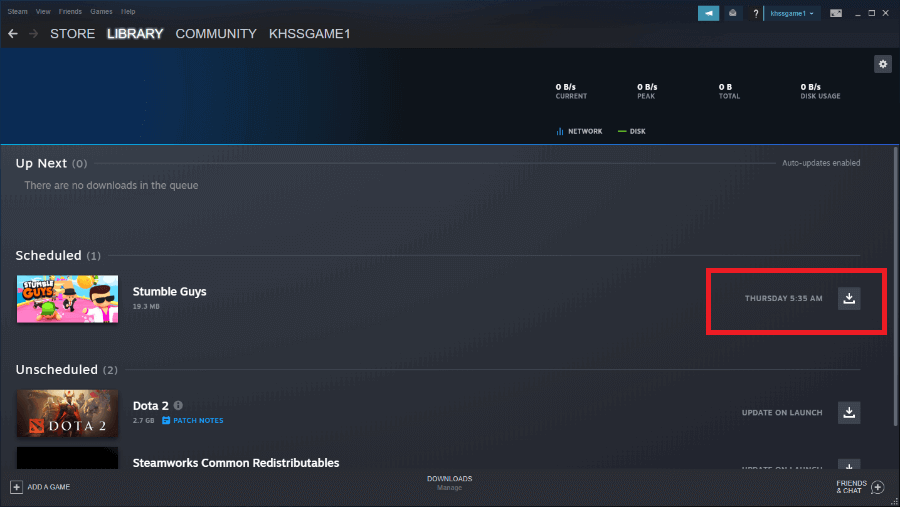Open the question mark help icon
This screenshot has width=900, height=507.
pos(755,13)
